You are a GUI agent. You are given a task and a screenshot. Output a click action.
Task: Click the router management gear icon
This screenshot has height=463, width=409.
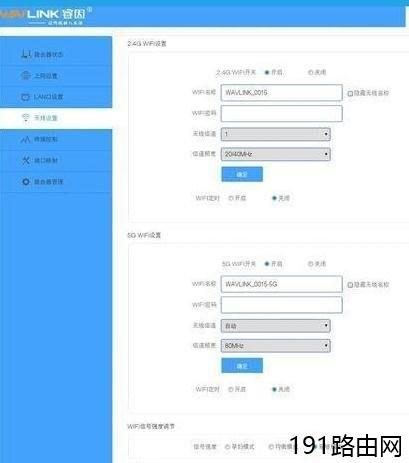click(26, 181)
